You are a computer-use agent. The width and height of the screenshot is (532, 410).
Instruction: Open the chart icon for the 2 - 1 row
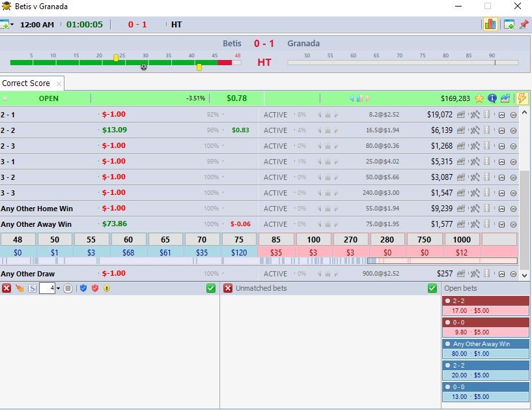[461, 115]
